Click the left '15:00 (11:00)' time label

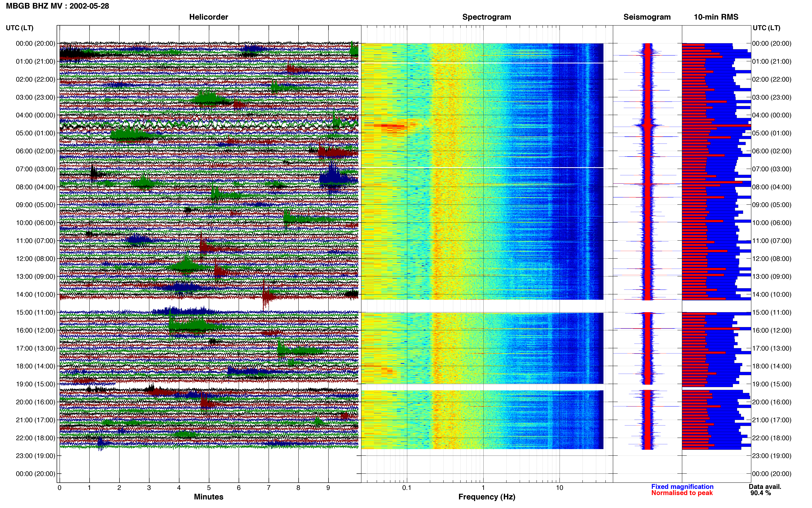click(x=36, y=313)
